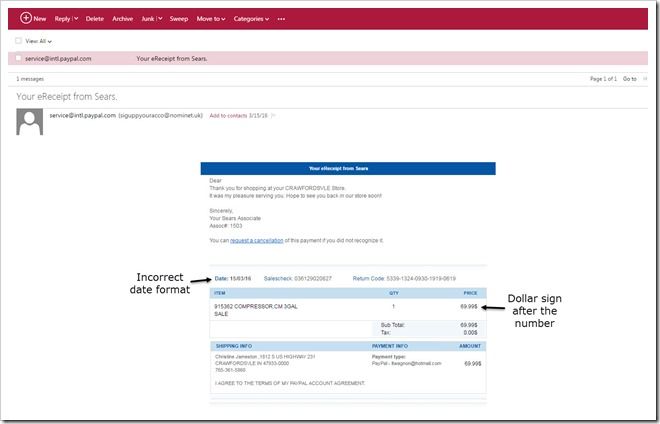Click the Return Code text
This screenshot has height=424, width=660.
[404, 278]
